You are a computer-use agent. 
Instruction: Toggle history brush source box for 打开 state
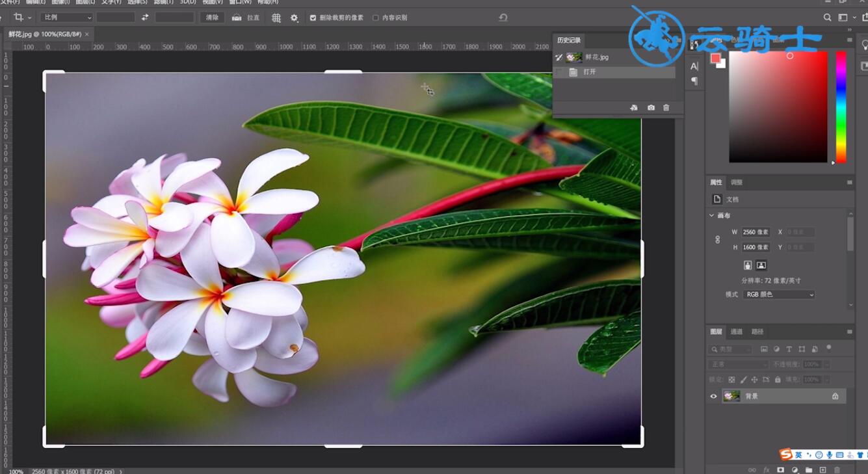pyautogui.click(x=559, y=72)
